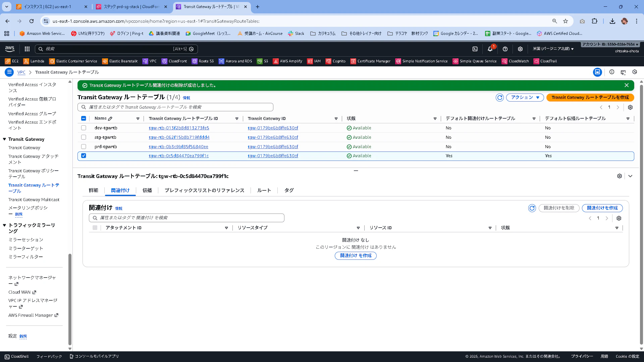Image resolution: width=644 pixels, height=362 pixels.
Task: Click the route tables search filter field
Action: [x=175, y=107]
